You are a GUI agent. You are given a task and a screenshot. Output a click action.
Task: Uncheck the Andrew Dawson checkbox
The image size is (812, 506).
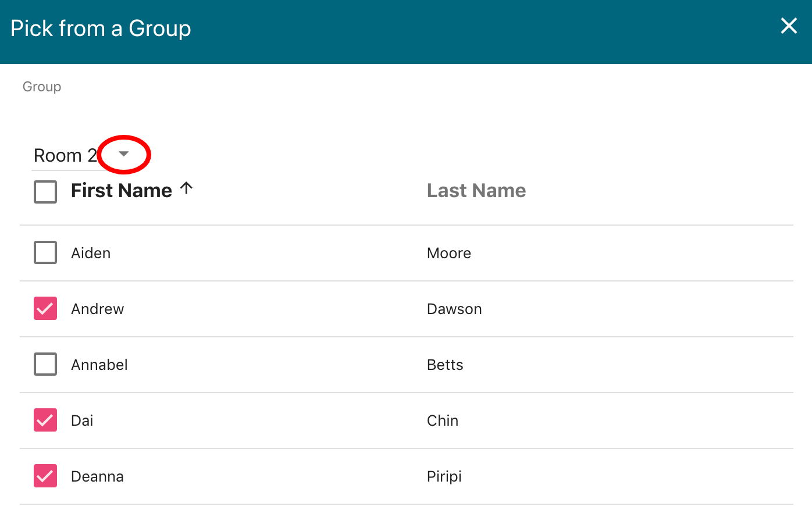point(45,308)
